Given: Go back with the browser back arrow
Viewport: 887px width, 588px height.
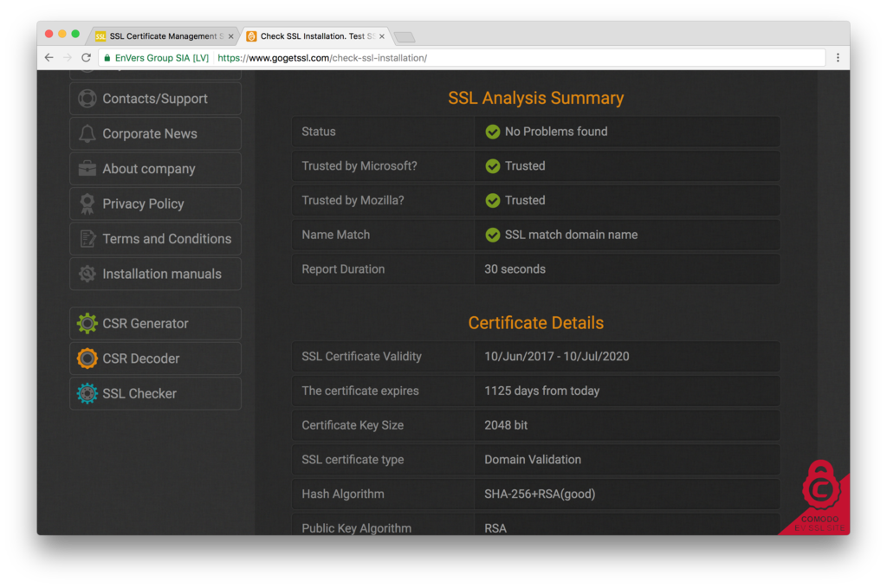Looking at the screenshot, I should coord(49,58).
